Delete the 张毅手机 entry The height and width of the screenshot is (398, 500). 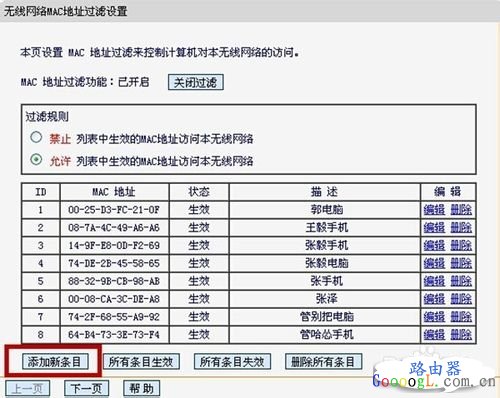point(461,246)
